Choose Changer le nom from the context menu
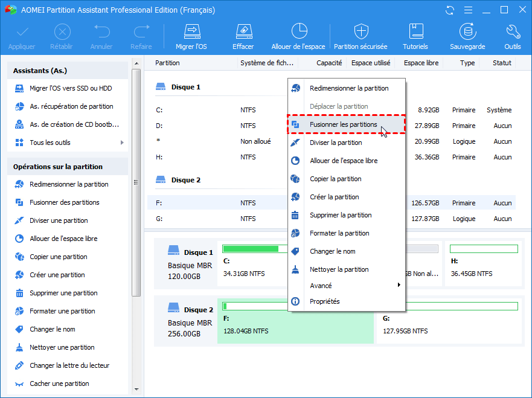 click(x=347, y=251)
